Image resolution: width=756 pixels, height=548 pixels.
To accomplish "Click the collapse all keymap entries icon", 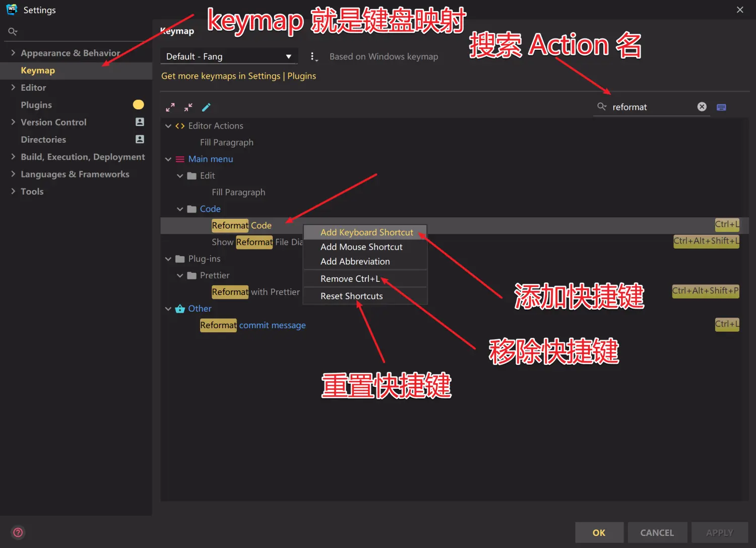I will (x=187, y=107).
